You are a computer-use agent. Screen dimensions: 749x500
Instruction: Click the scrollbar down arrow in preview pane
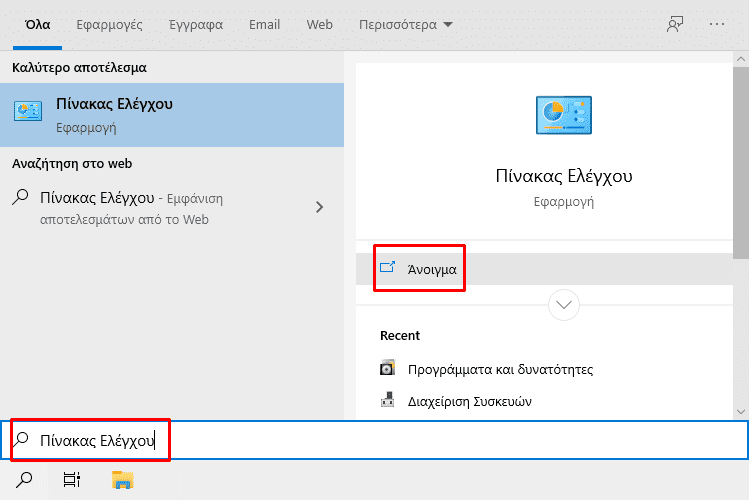click(x=741, y=412)
